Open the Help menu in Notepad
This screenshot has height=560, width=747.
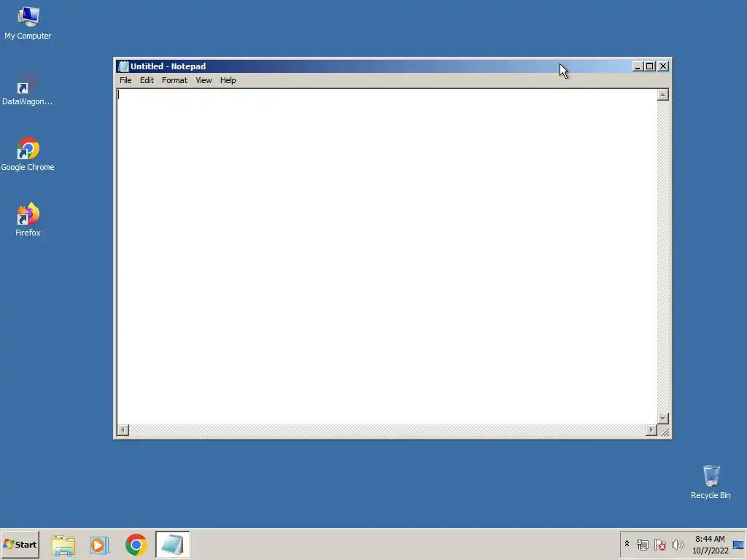coord(228,80)
